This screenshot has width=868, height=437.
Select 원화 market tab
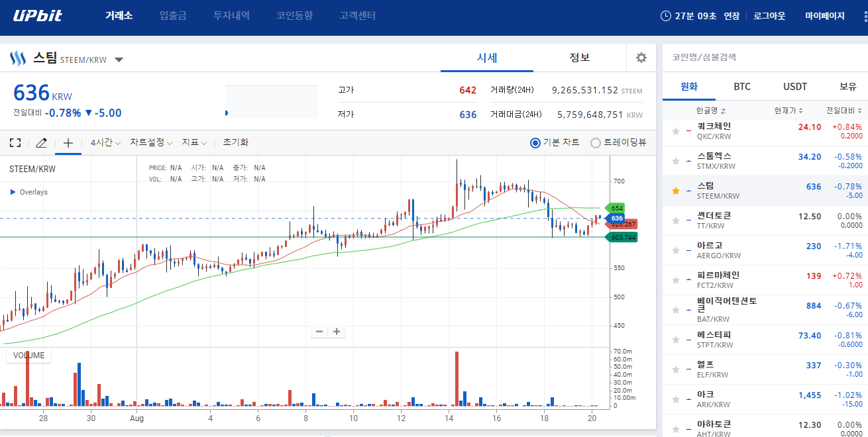689,87
